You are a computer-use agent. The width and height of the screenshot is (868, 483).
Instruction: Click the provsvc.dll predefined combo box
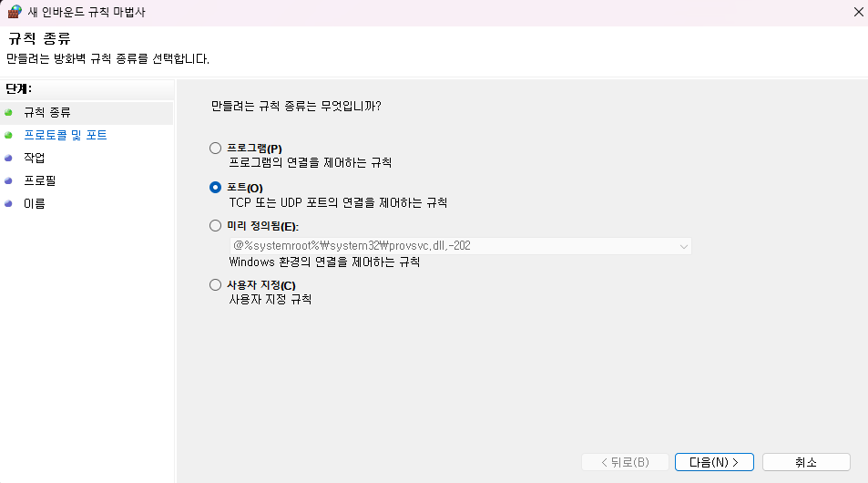tap(461, 246)
